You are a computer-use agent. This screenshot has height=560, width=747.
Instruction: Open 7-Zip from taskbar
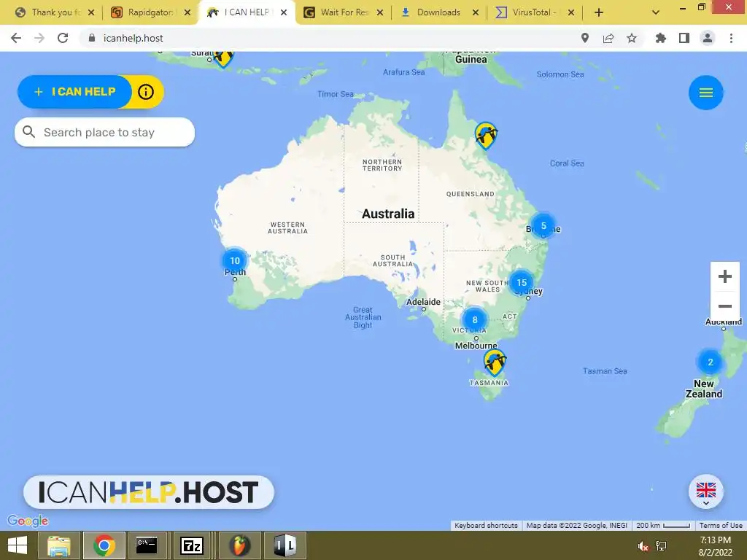click(192, 545)
